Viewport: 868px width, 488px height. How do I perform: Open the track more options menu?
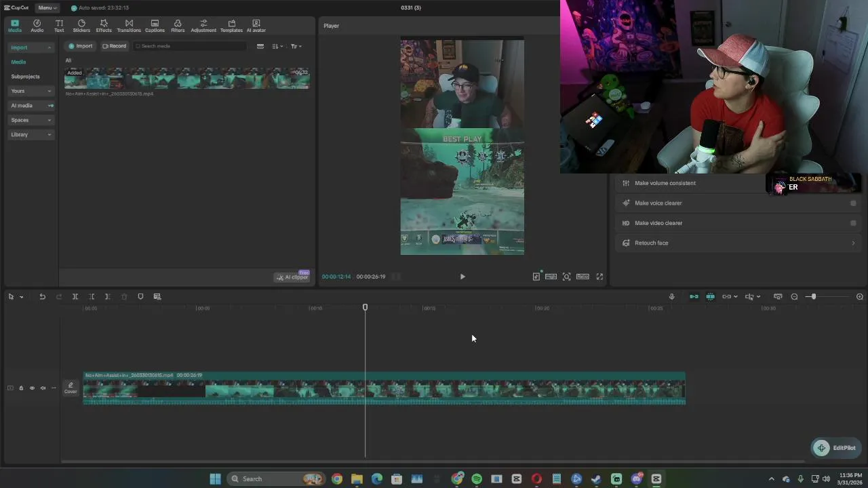pos(54,388)
